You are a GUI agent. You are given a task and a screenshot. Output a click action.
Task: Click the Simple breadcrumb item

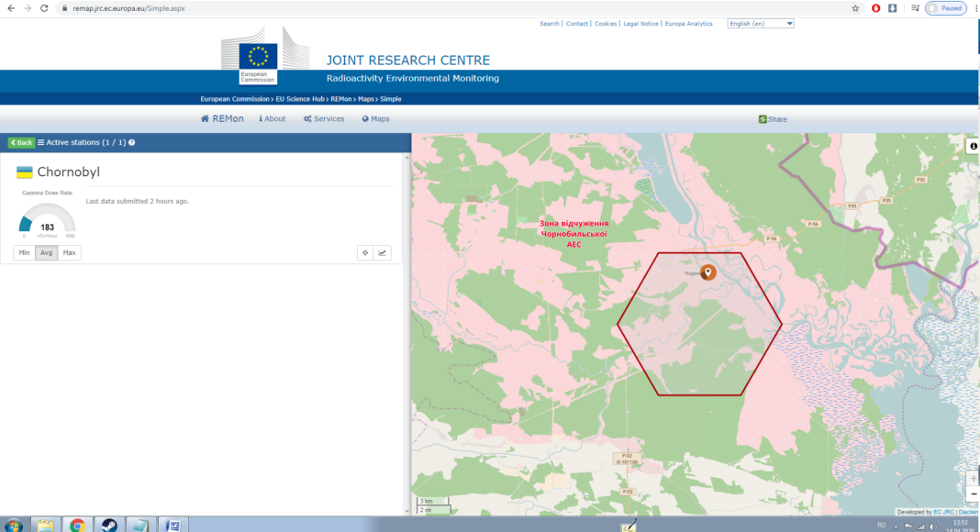(x=391, y=99)
